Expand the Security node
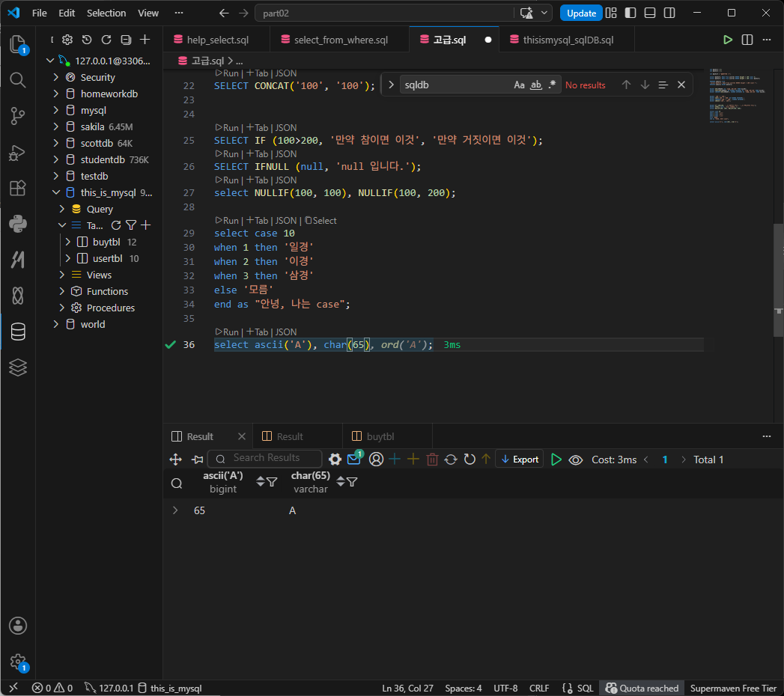 (x=56, y=77)
